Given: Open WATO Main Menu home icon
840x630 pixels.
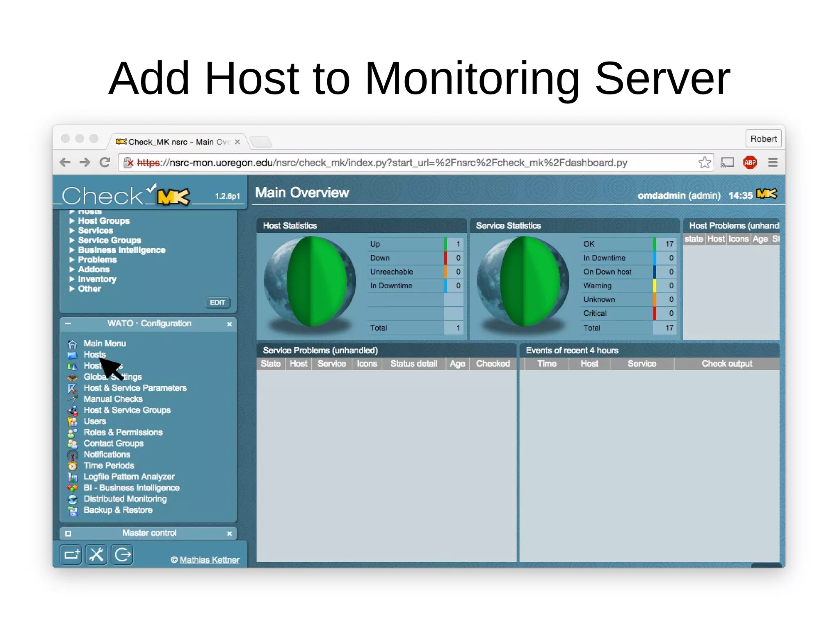Looking at the screenshot, I should (x=73, y=344).
